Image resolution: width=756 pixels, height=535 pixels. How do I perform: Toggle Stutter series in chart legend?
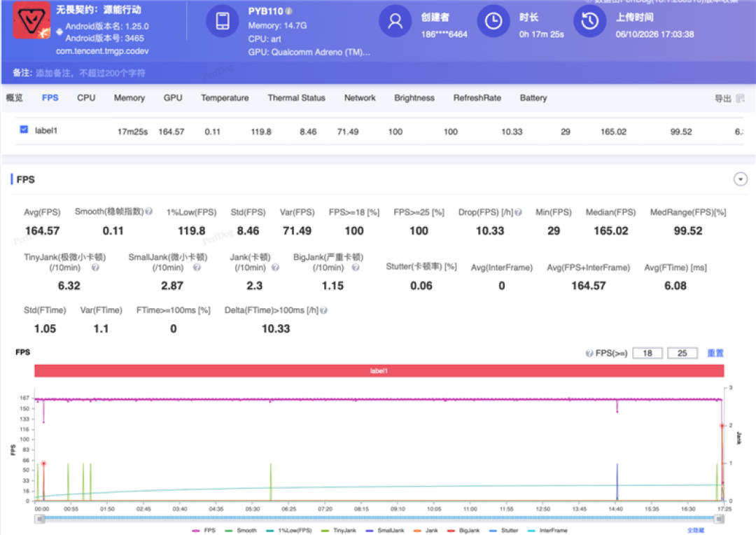[x=503, y=530]
